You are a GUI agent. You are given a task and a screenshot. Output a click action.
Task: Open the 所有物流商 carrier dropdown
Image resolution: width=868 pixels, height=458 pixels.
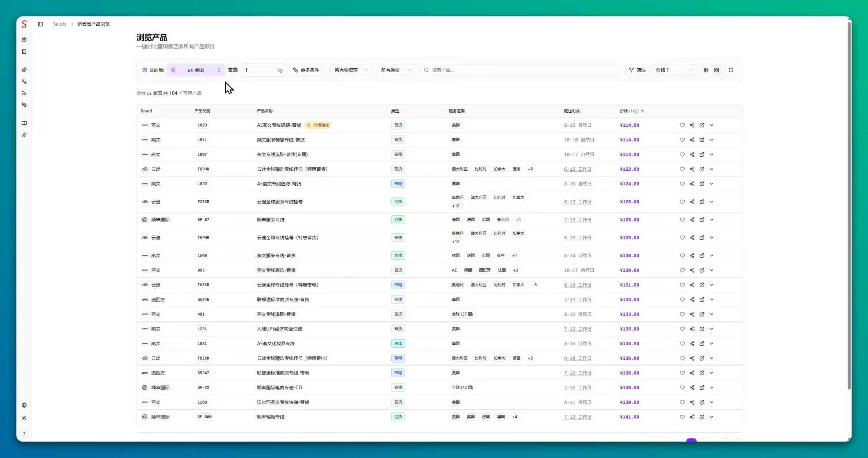tap(351, 70)
